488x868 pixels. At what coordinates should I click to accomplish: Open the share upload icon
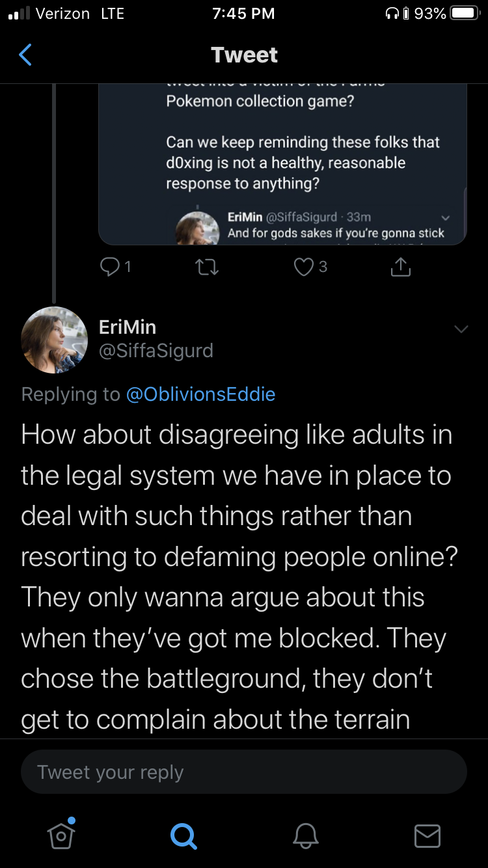coord(401,266)
